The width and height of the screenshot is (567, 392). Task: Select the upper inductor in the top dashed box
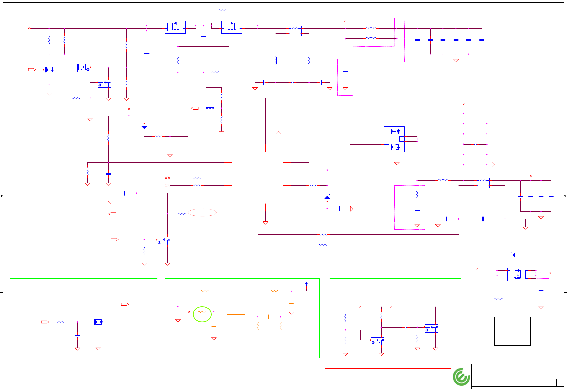click(x=371, y=28)
